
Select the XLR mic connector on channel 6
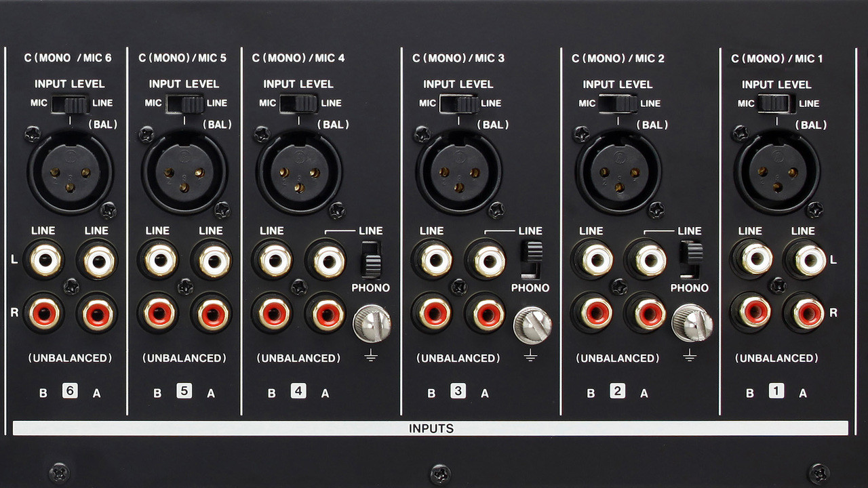tap(70, 171)
